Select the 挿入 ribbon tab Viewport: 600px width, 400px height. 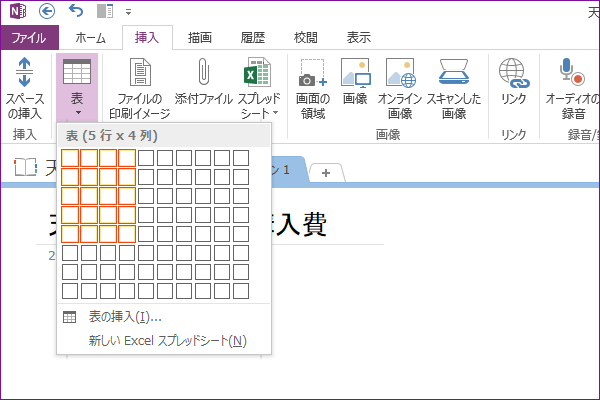147,38
